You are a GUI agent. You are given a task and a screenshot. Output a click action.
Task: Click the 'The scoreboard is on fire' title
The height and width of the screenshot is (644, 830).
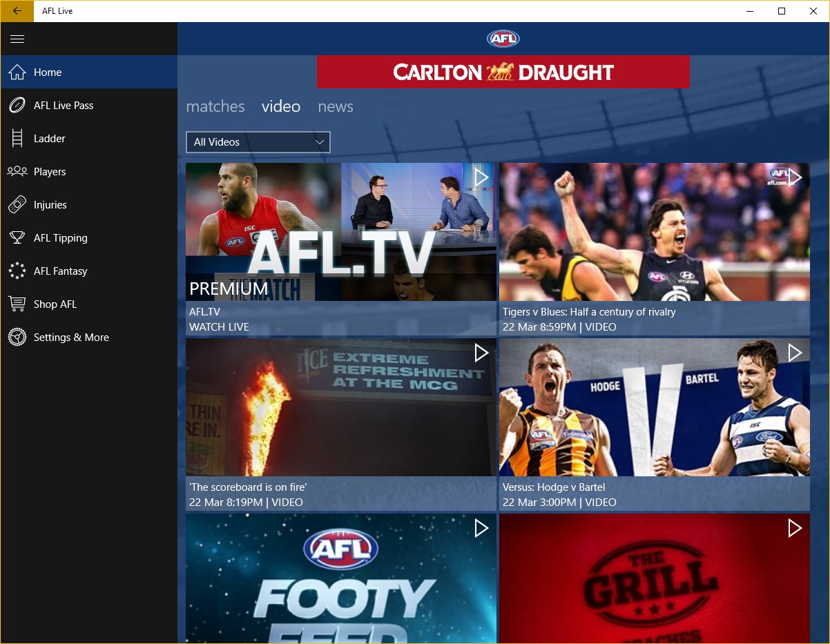pyautogui.click(x=248, y=487)
